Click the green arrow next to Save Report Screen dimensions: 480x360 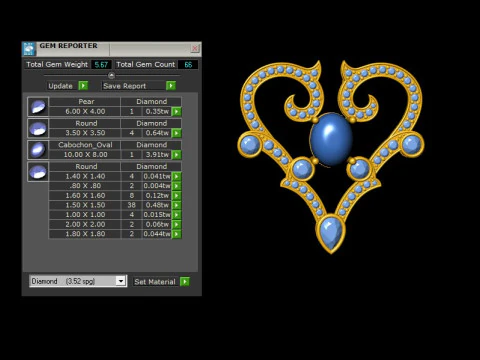click(x=171, y=86)
